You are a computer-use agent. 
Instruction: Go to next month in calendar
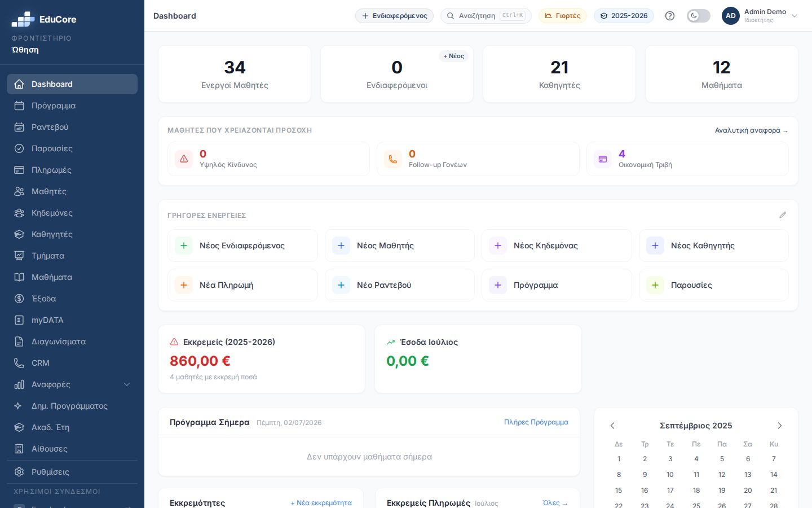(780, 426)
